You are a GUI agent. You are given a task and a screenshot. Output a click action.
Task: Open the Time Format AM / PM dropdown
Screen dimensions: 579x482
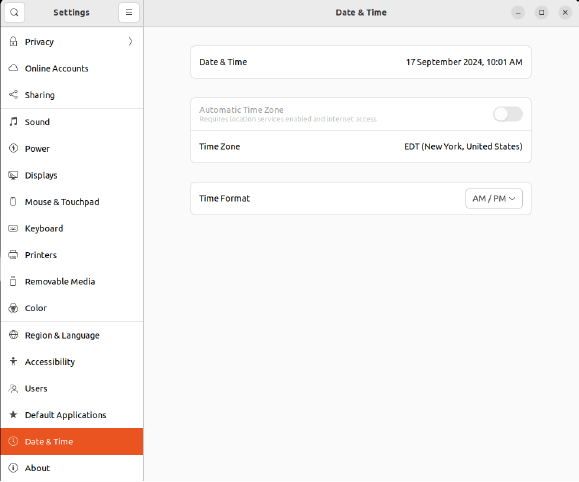point(494,199)
